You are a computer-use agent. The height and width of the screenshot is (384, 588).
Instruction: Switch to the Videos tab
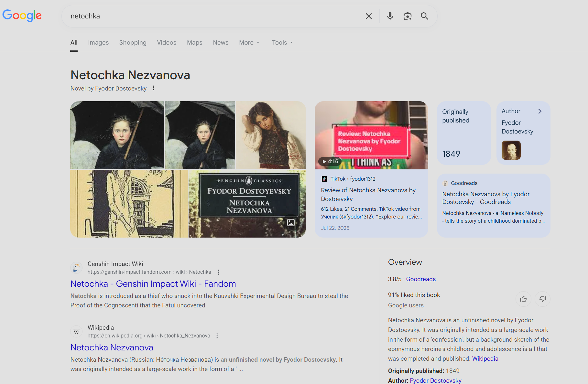pyautogui.click(x=167, y=43)
